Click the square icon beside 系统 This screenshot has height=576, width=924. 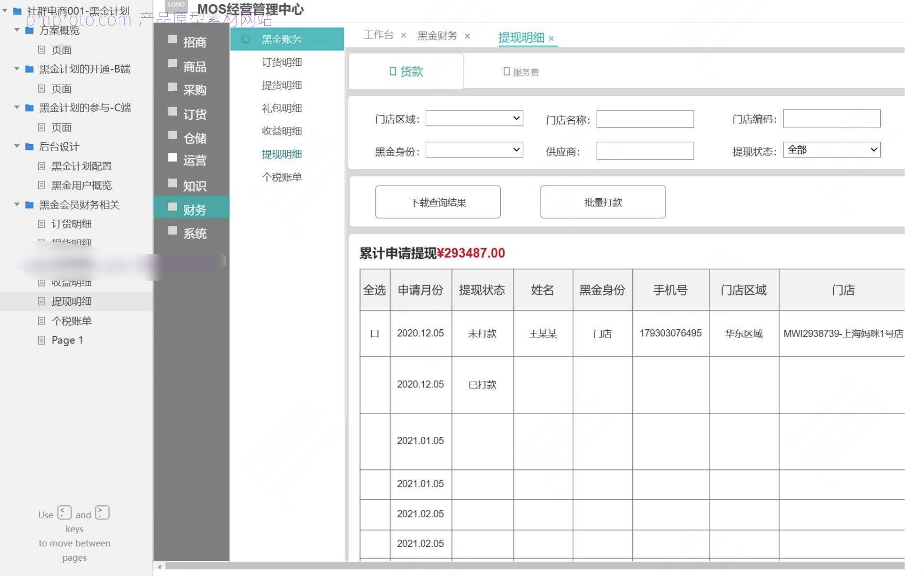click(x=172, y=230)
